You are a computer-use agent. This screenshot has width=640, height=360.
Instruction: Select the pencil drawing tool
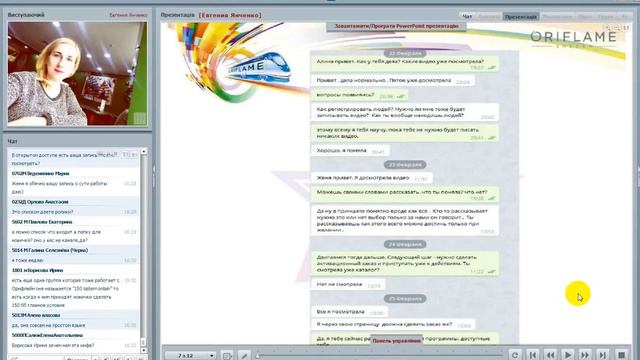coord(244,356)
